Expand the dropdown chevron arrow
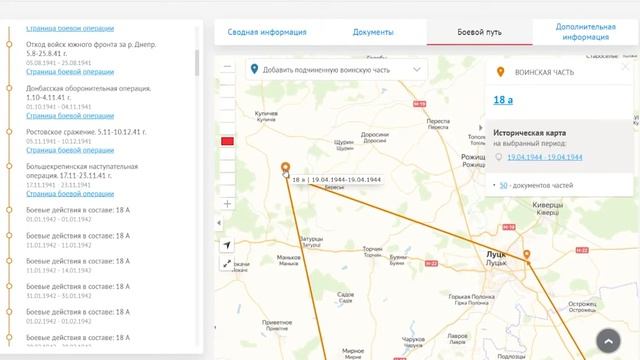The width and height of the screenshot is (640, 360). [416, 69]
